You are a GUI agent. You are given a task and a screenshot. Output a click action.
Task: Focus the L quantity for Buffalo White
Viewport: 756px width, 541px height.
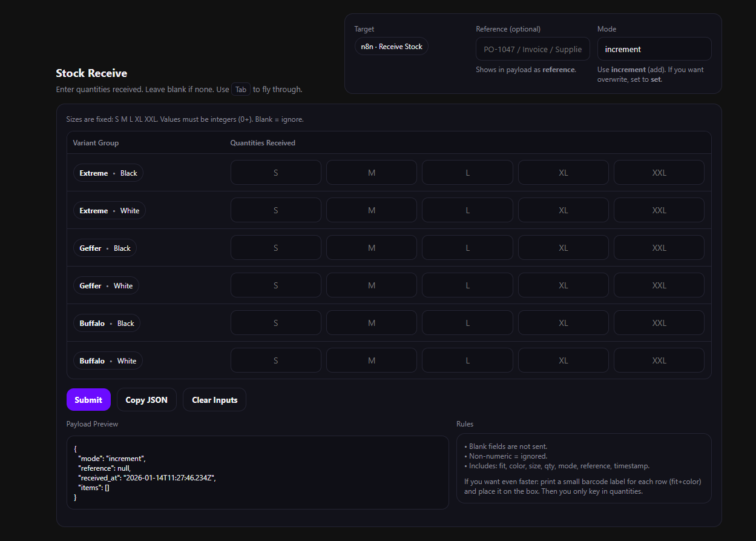(467, 360)
